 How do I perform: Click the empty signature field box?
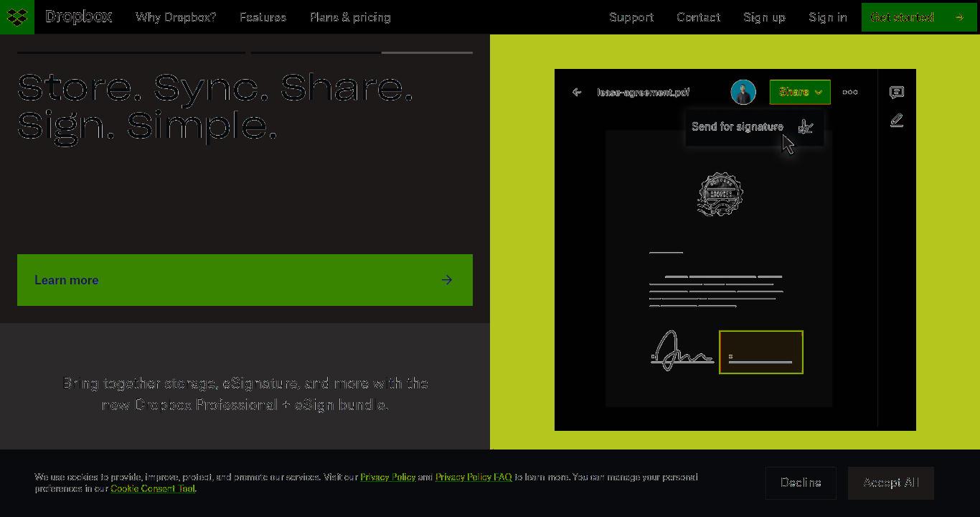tap(761, 353)
